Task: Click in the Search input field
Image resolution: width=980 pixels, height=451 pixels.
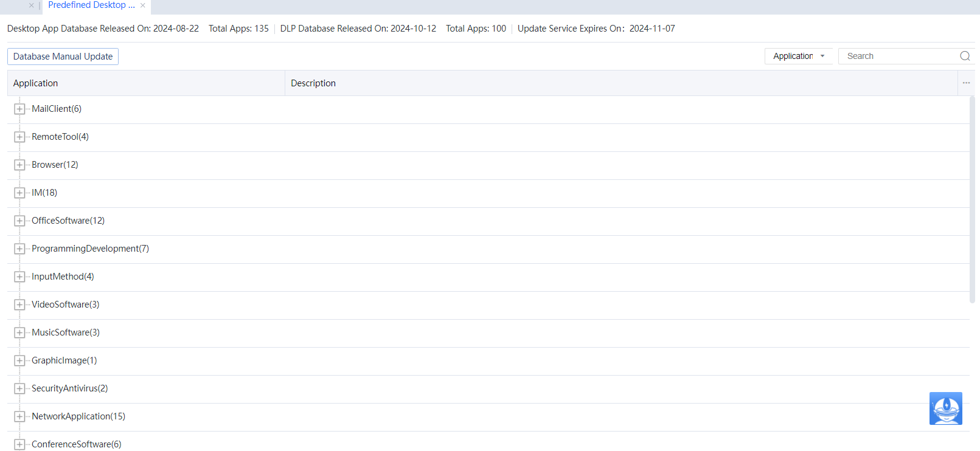Action: 897,56
